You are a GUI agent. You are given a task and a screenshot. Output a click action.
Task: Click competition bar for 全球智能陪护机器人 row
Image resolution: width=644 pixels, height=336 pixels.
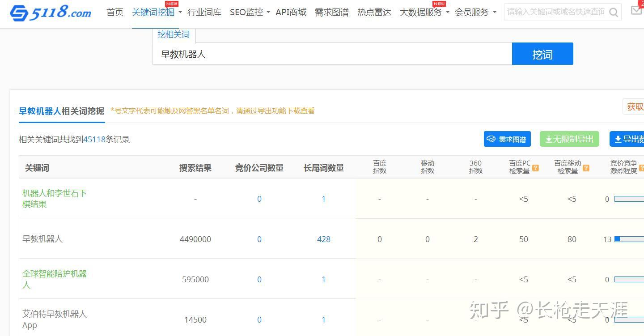point(629,280)
